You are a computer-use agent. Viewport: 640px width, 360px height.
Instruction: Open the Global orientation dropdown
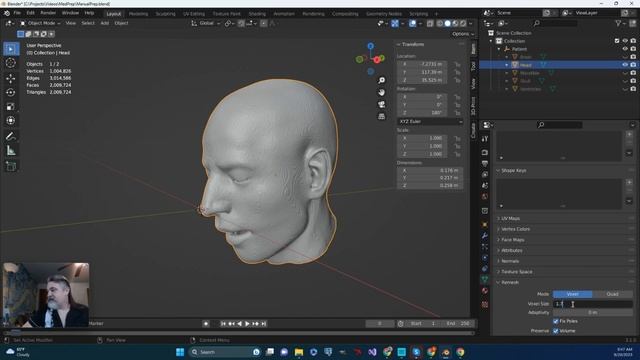click(206, 23)
